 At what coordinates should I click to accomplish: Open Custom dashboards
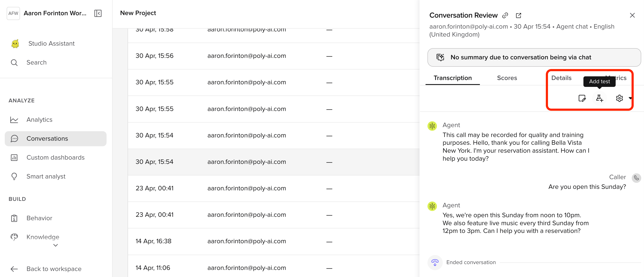[55, 158]
